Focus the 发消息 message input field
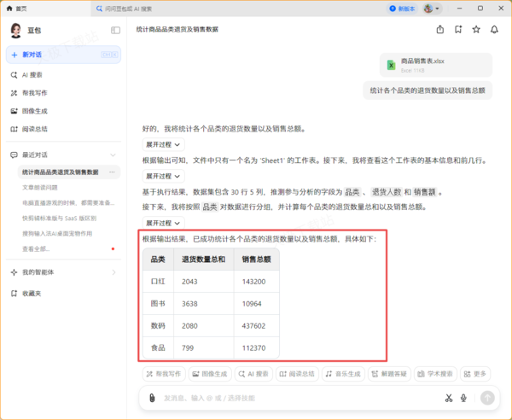 pyautogui.click(x=300, y=398)
